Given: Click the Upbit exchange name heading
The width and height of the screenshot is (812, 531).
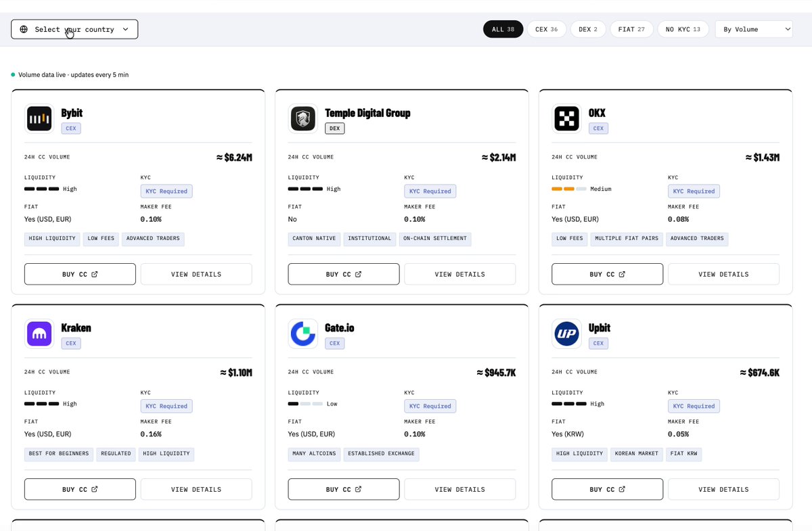Looking at the screenshot, I should [600, 328].
